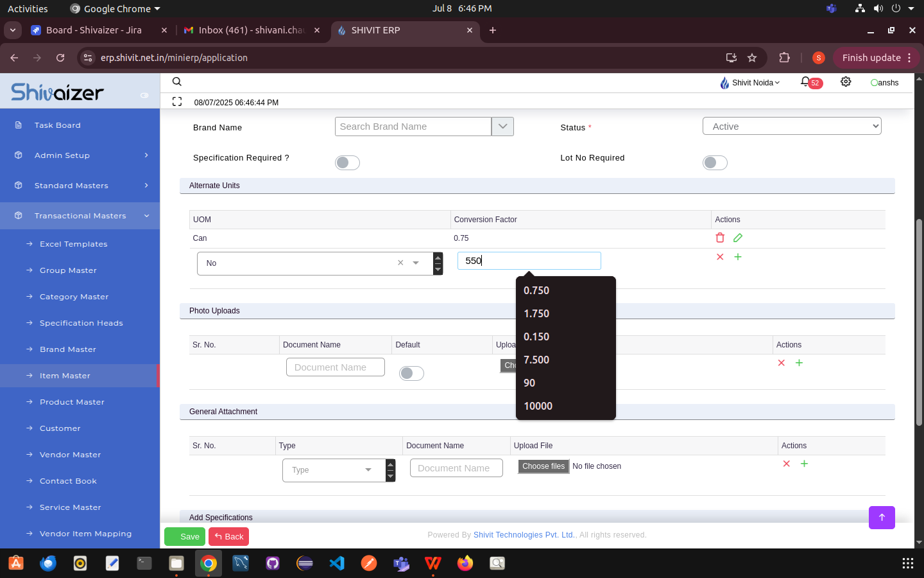Remove the Photo Uploads row
This screenshot has height=578, width=924.
click(x=782, y=363)
